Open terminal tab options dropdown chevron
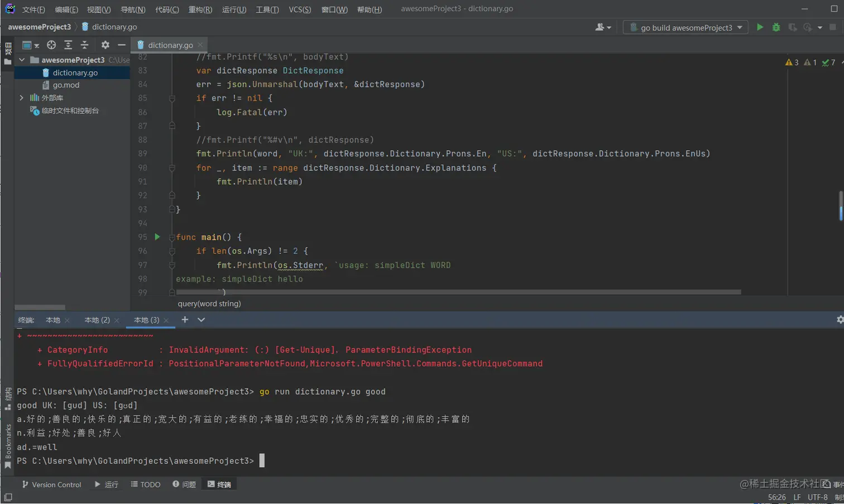844x504 pixels. point(202,319)
